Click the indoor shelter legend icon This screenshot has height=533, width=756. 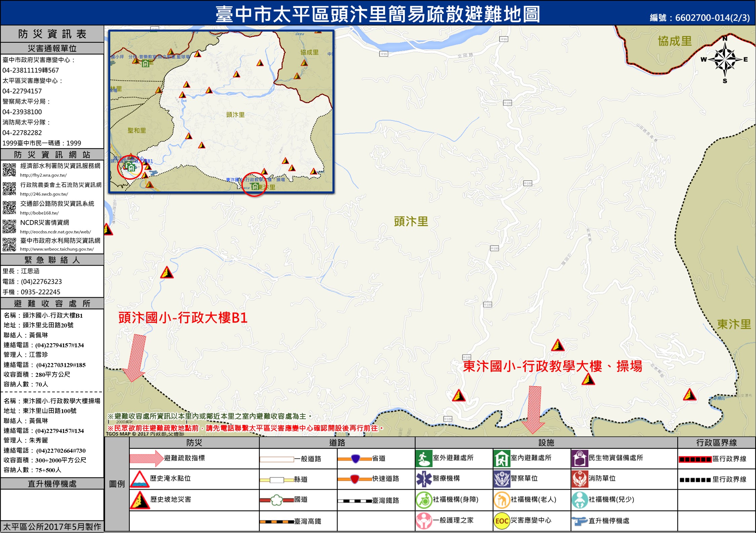pyautogui.click(x=501, y=459)
